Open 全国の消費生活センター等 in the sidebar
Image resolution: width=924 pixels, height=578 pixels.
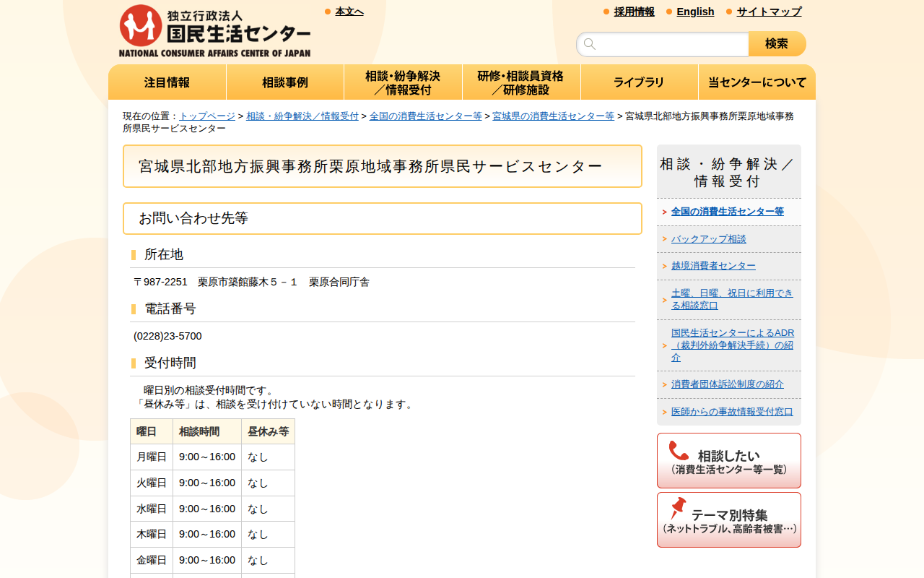pyautogui.click(x=729, y=212)
